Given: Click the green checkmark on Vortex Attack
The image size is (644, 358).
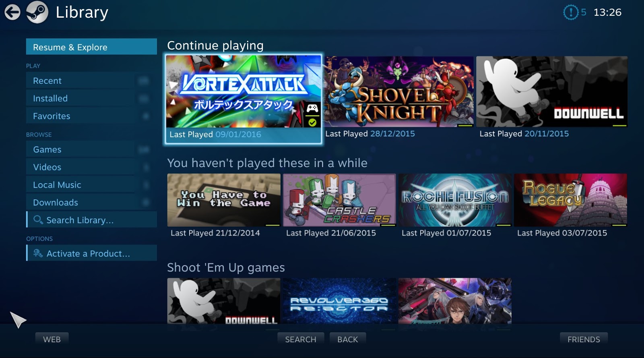Looking at the screenshot, I should [312, 122].
